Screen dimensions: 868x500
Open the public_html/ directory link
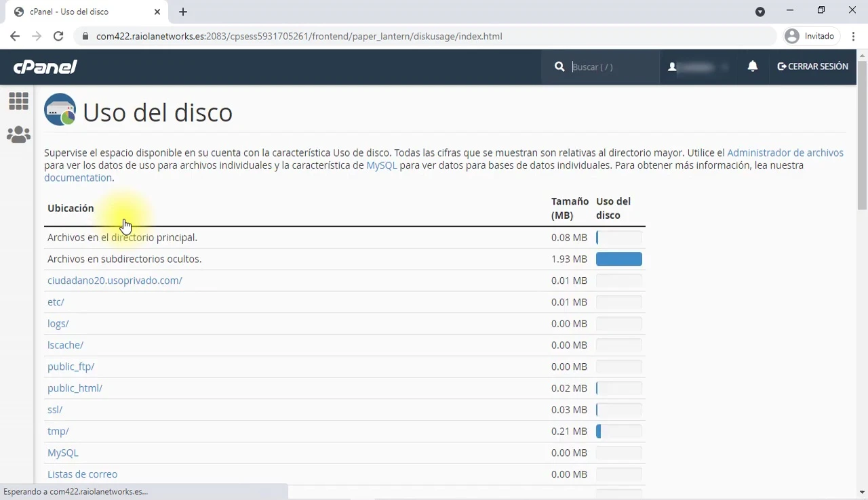[75, 388]
